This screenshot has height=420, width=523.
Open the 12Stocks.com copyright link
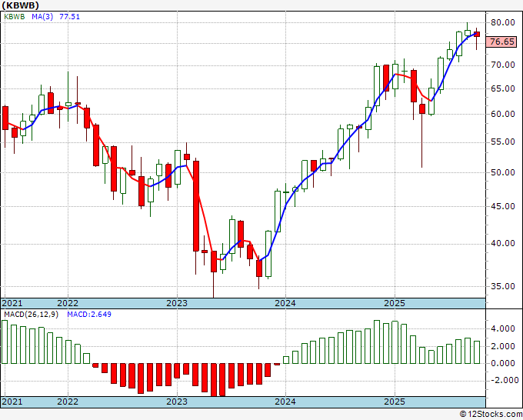click(491, 415)
